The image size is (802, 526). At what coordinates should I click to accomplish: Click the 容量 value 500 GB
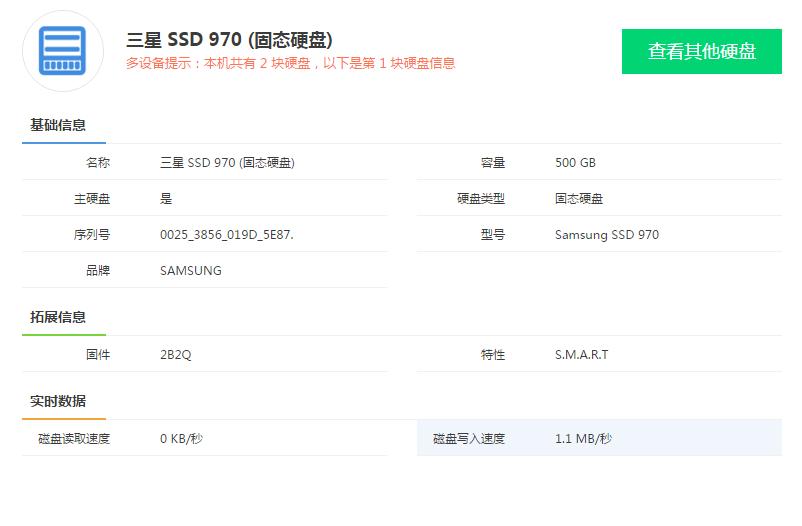click(x=575, y=163)
